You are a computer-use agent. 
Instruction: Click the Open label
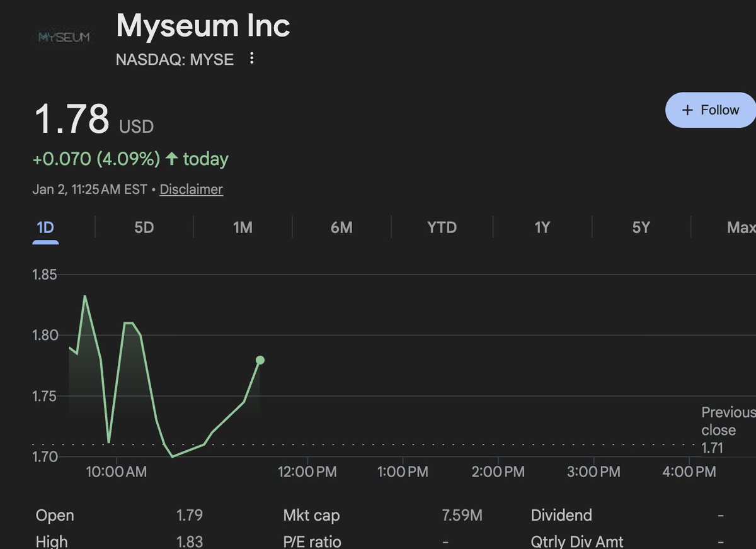55,516
